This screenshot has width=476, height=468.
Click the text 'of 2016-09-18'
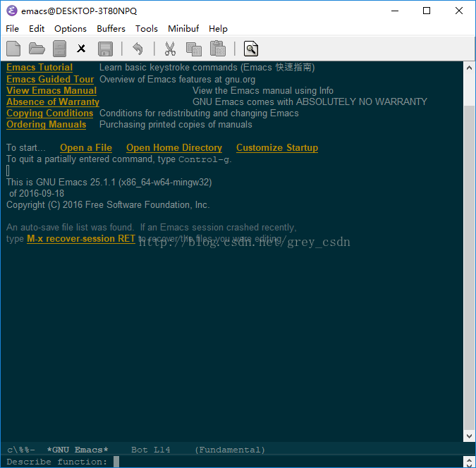(x=37, y=193)
